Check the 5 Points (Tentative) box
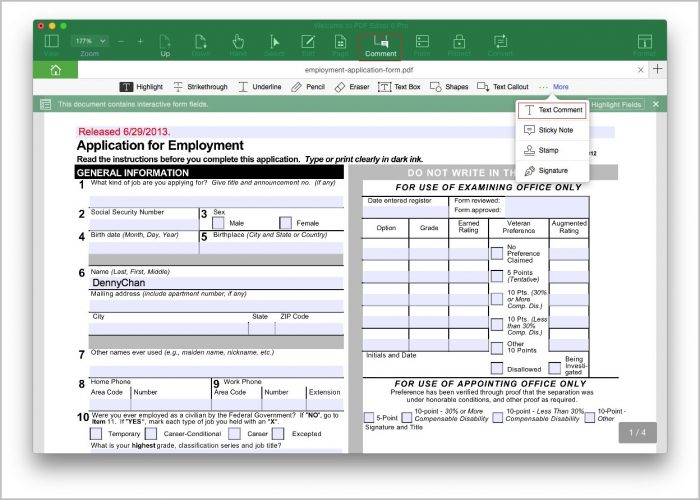The image size is (700, 500). click(x=497, y=276)
